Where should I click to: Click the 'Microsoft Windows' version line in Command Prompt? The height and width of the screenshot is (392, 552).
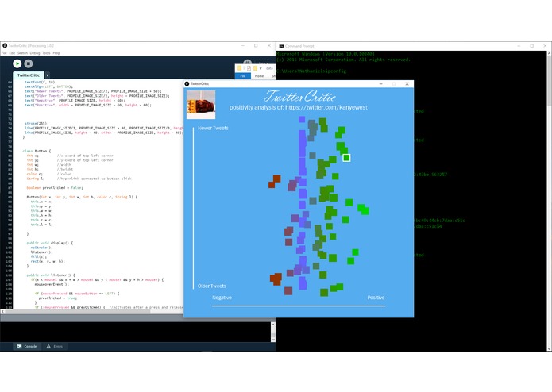[326, 54]
